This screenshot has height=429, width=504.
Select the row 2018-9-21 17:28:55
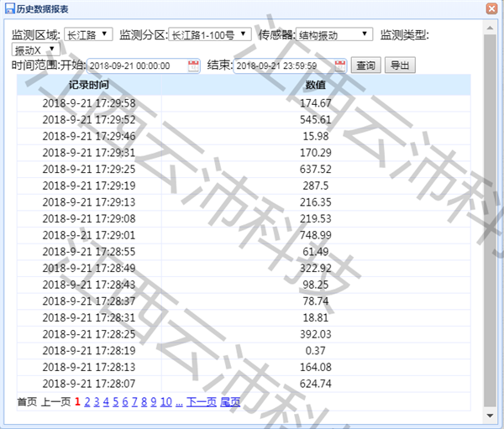244,252
